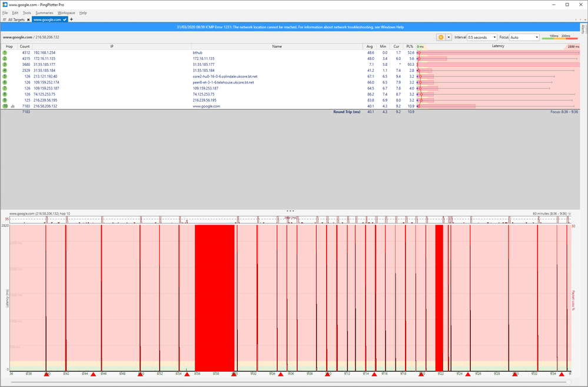This screenshot has height=387, width=588.
Task: Sort by the PL% column header
Action: 410,46
